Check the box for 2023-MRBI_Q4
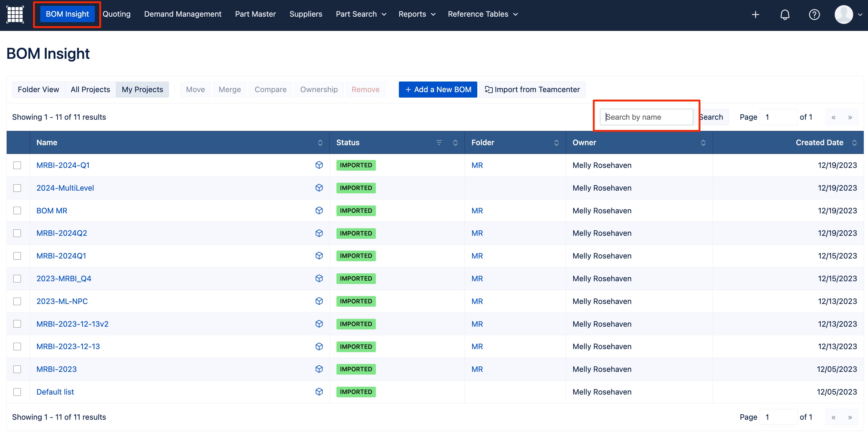Screen dimensions: 868x437 [17, 279]
